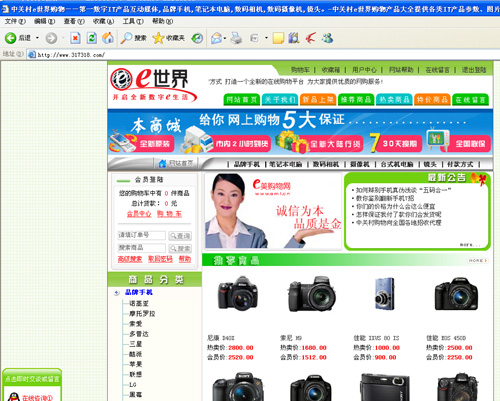Viewport: 500px width, 401px height.
Task: Open the red 高级搜索 link
Action: [x=130, y=259]
